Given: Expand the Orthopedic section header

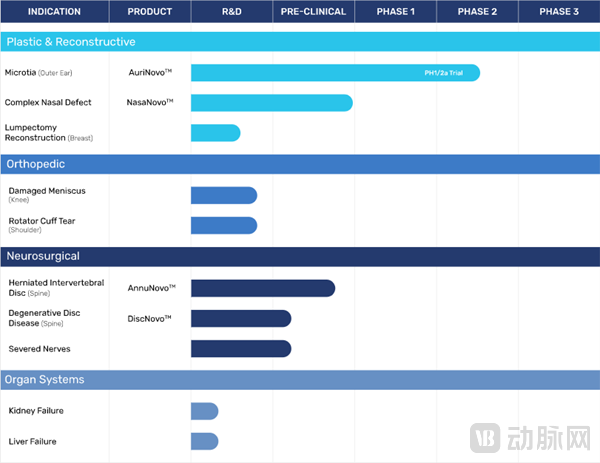Looking at the screenshot, I should tap(39, 163).
